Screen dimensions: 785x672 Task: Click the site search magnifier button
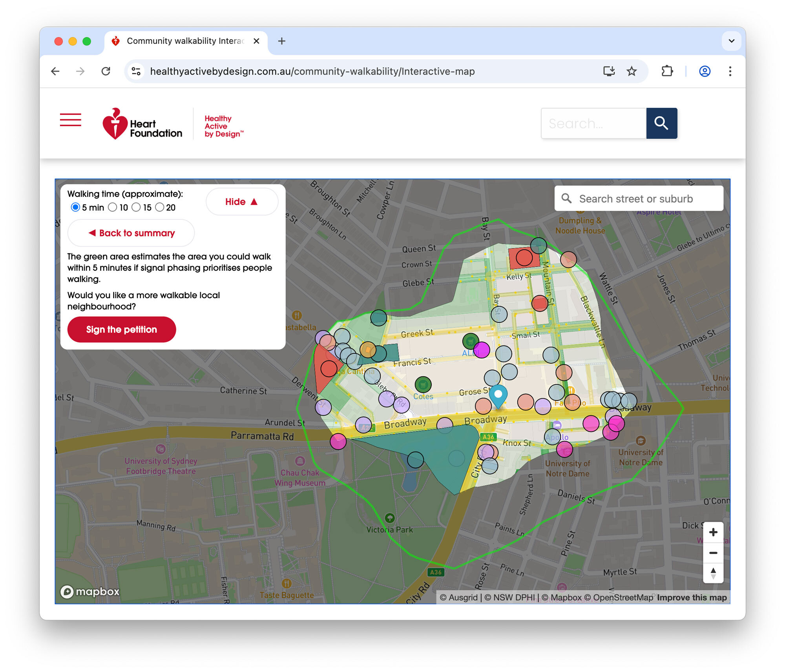(x=662, y=123)
